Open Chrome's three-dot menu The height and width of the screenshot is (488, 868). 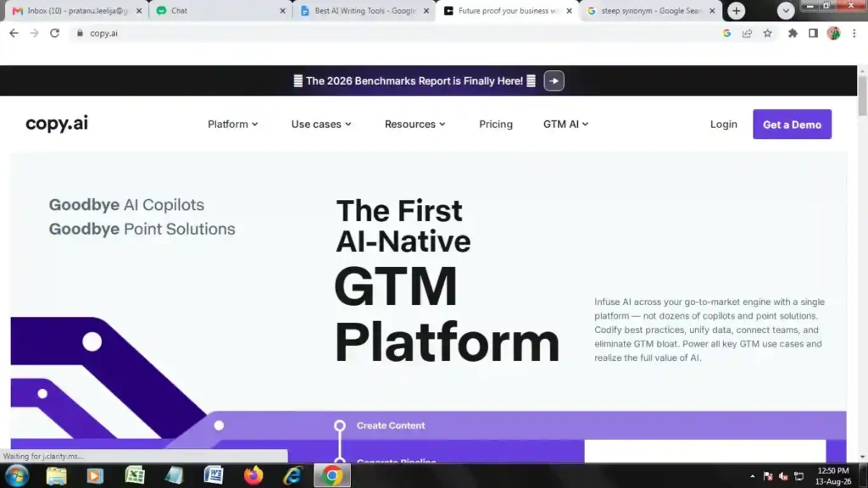854,33
